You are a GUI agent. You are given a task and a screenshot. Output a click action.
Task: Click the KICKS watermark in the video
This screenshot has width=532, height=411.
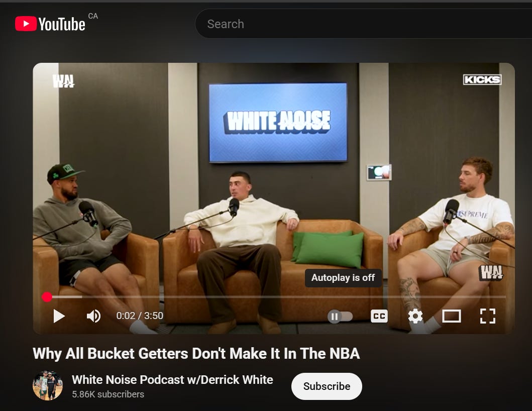click(x=482, y=79)
